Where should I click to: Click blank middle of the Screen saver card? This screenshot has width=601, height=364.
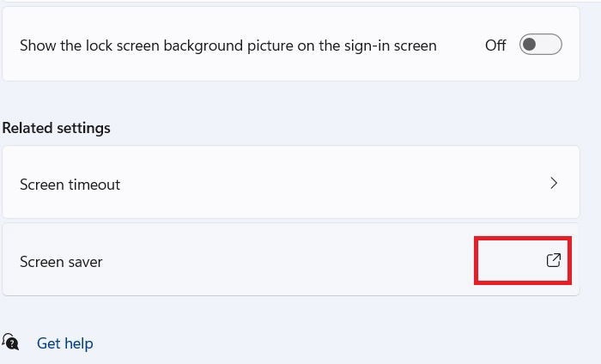tap(288, 260)
